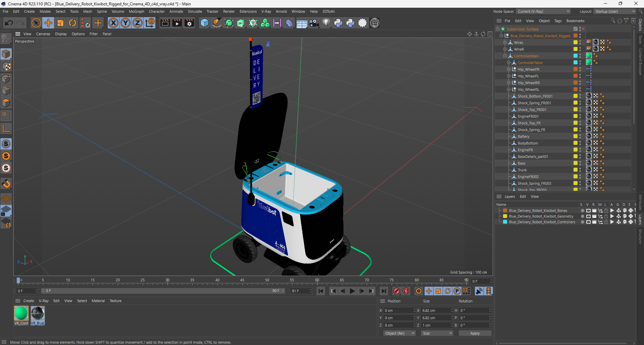Toggle visibility eye for Kiwibot_Bones layer

[588, 211]
